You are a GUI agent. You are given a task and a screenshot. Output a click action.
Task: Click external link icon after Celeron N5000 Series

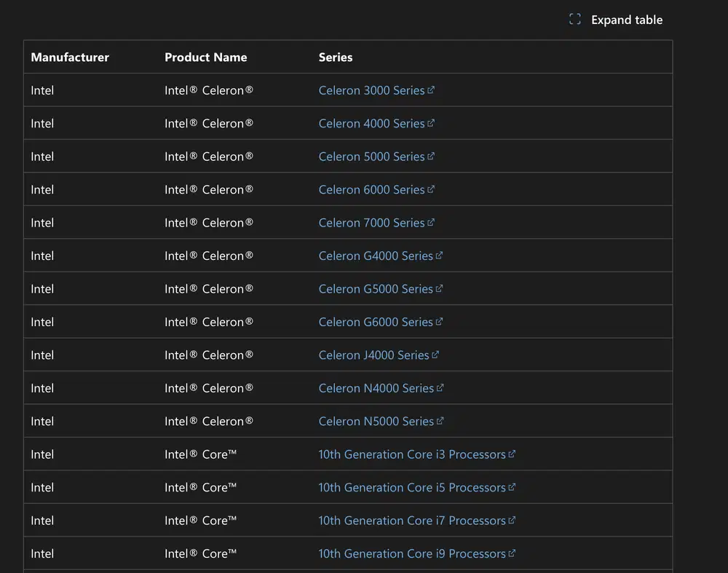tap(440, 420)
